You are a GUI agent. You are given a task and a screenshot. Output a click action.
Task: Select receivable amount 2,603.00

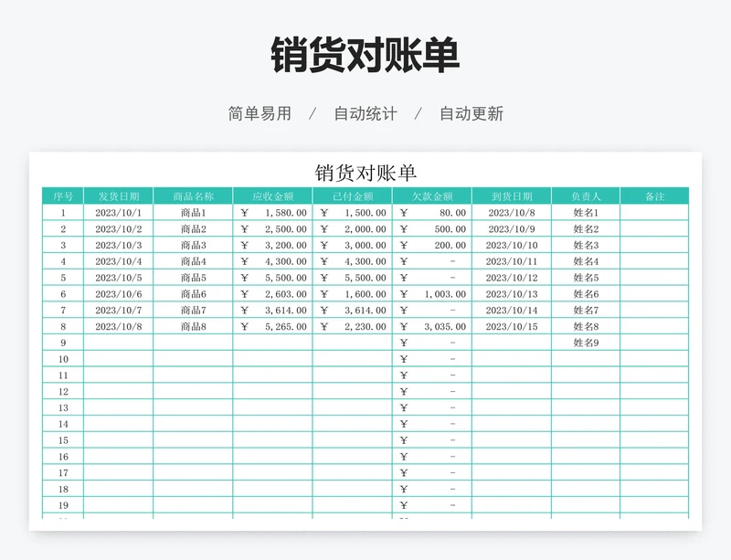point(272,294)
